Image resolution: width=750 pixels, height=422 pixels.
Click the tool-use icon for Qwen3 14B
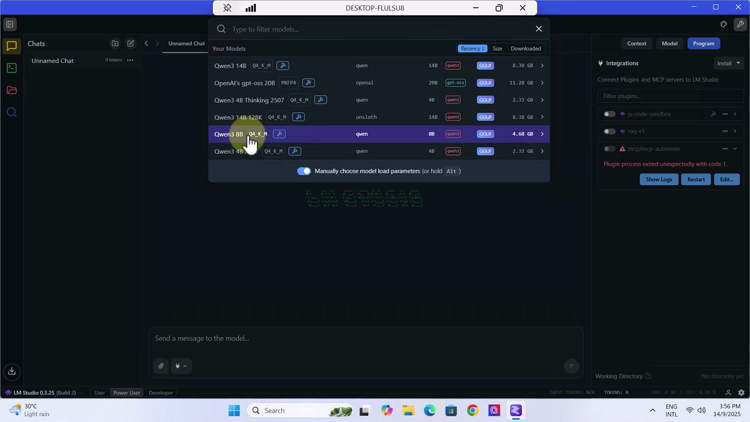[283, 66]
